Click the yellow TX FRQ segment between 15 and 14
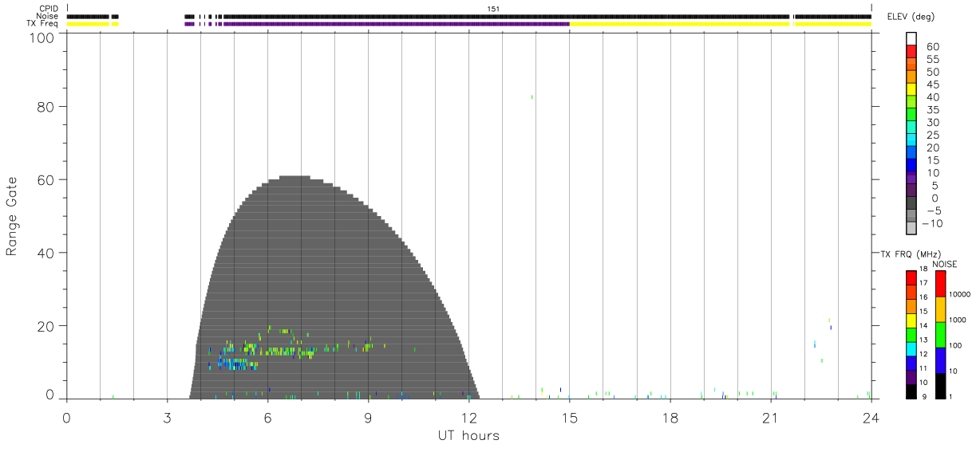 911,320
